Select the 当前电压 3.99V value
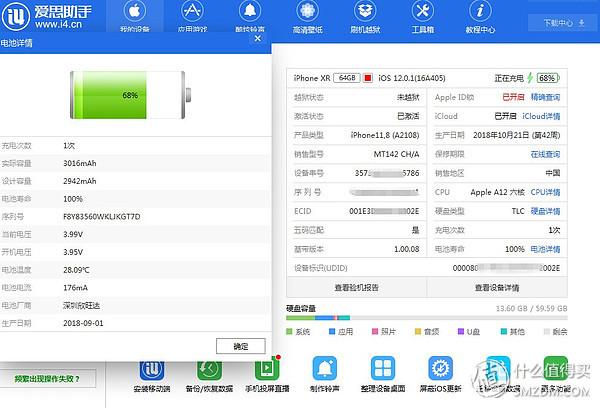This screenshot has height=408, width=600. (x=73, y=234)
